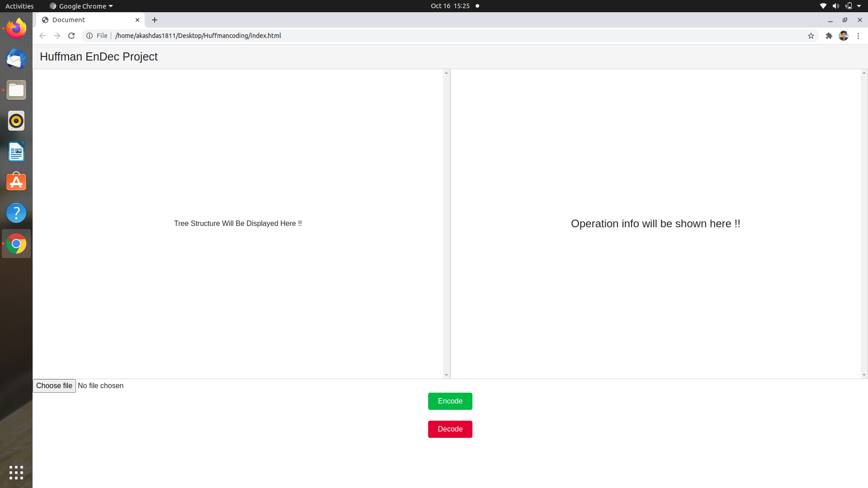Open the volume indicator in top bar

(x=836, y=6)
